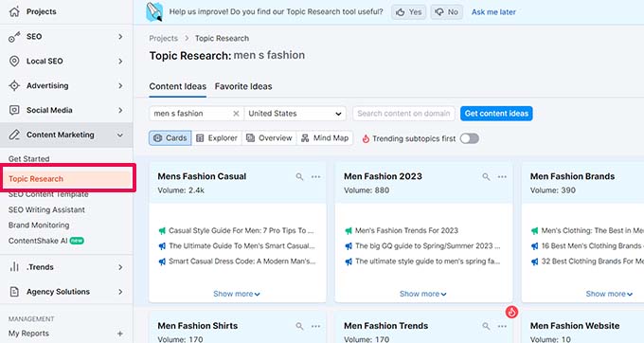Image resolution: width=644 pixels, height=343 pixels.
Task: Open Brand Monitoring
Action: point(39,226)
